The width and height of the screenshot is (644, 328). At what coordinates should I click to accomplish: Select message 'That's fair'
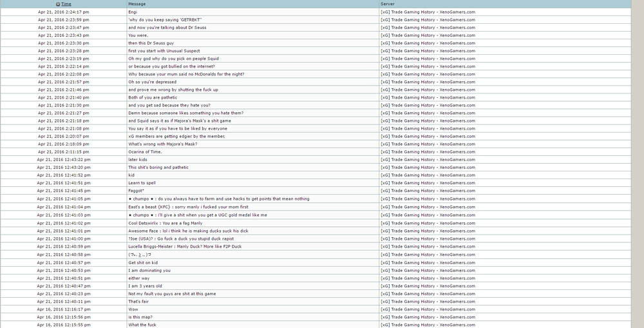[138, 302]
